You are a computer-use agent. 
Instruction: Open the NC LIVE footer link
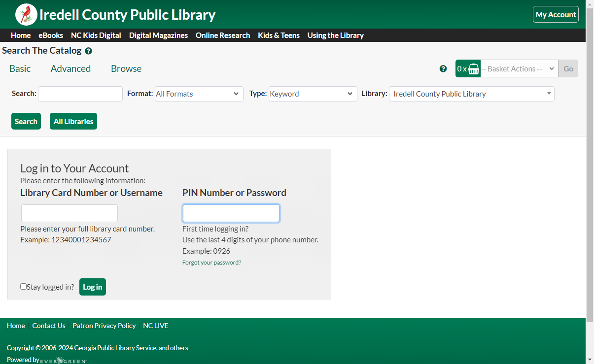156,326
